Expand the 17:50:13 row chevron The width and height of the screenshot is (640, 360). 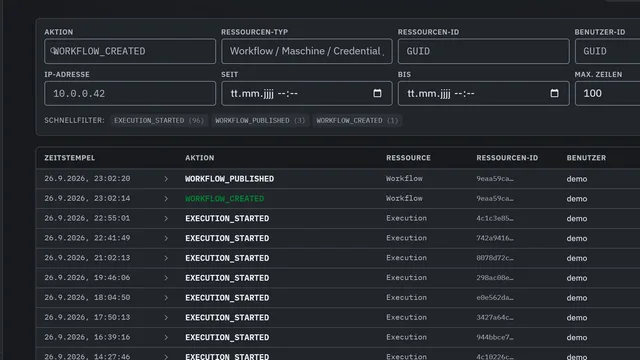click(x=166, y=318)
